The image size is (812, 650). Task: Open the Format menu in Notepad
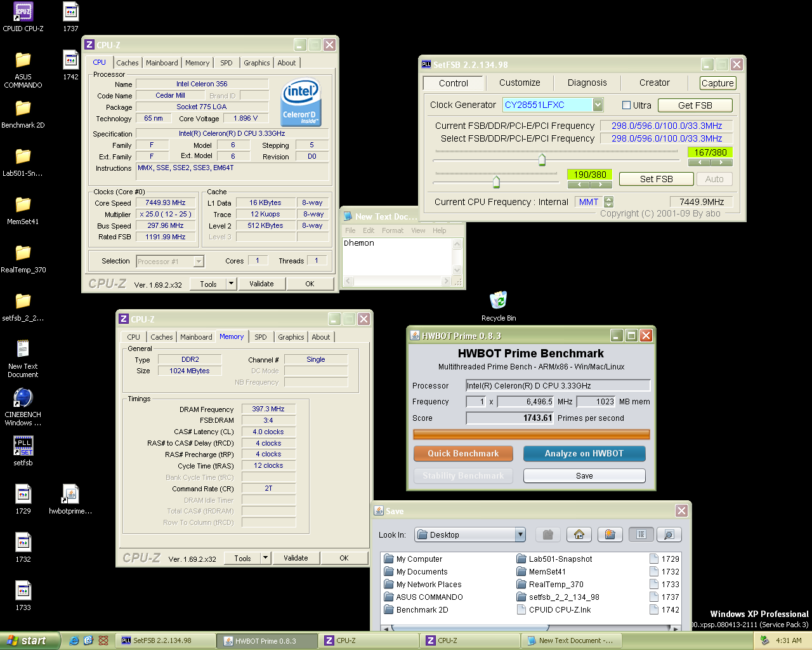click(393, 230)
